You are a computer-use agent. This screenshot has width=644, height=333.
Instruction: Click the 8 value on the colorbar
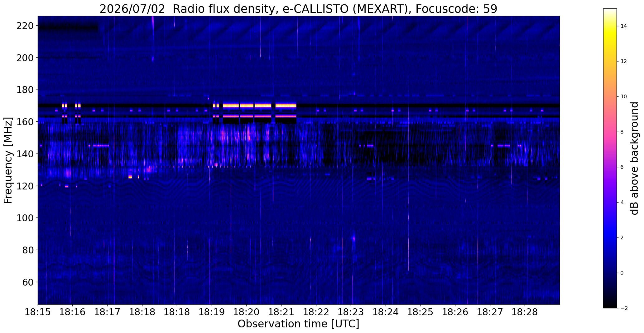click(622, 132)
